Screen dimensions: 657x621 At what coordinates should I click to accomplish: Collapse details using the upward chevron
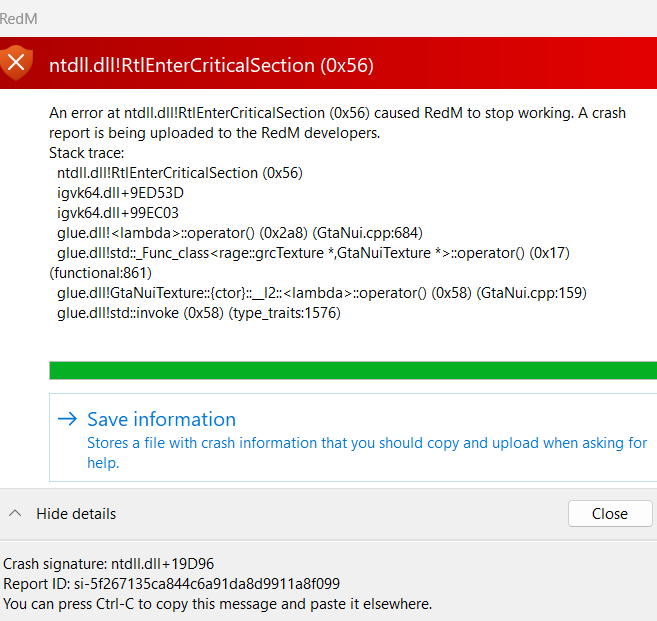point(15,513)
